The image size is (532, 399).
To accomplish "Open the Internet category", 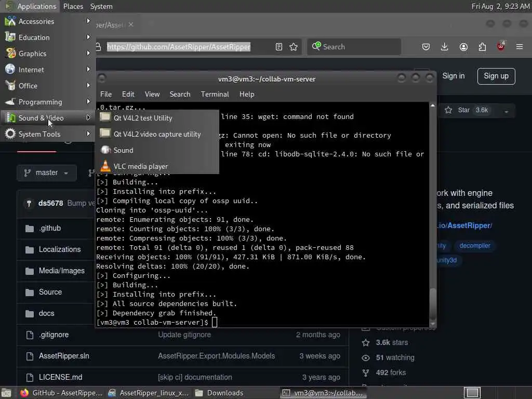I will click(x=47, y=70).
